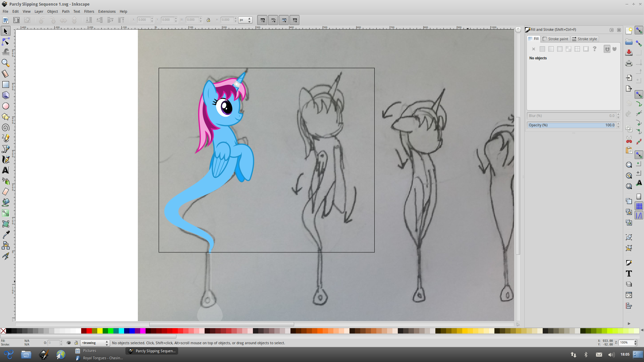644x362 pixels.
Task: Select the Paint Bucket fill tool
Action: pyautogui.click(x=6, y=202)
